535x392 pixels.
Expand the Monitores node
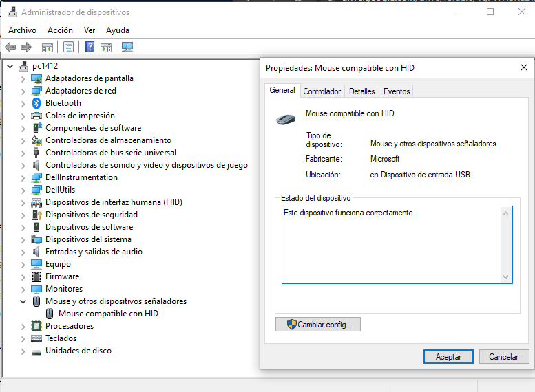tap(23, 290)
